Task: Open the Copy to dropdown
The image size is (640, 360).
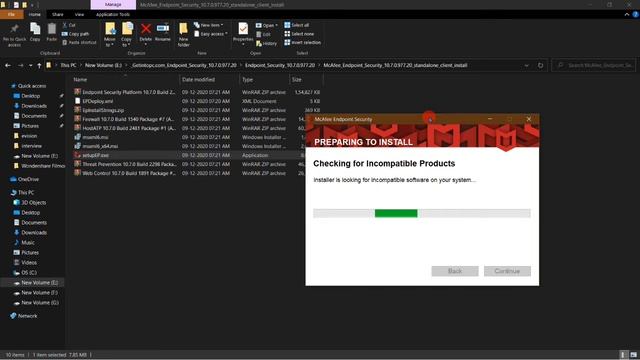Action: point(127,35)
